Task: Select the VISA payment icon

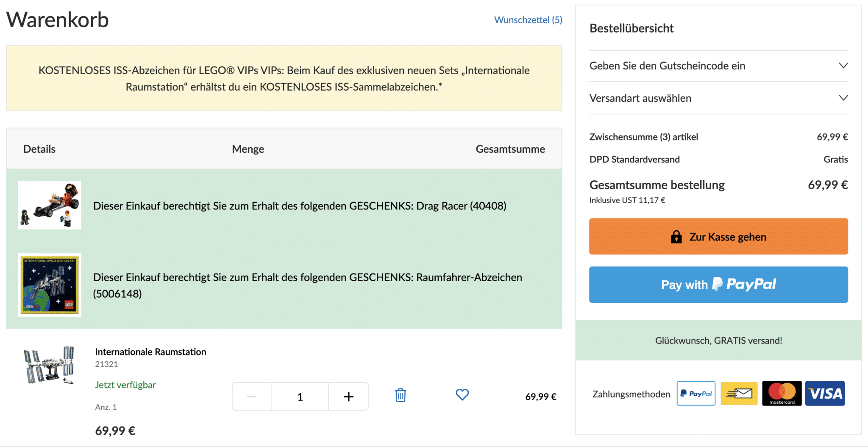Action: tap(825, 394)
